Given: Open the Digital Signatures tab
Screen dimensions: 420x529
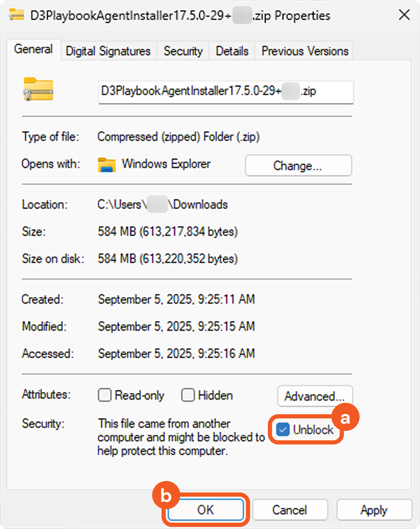Looking at the screenshot, I should pyautogui.click(x=108, y=51).
